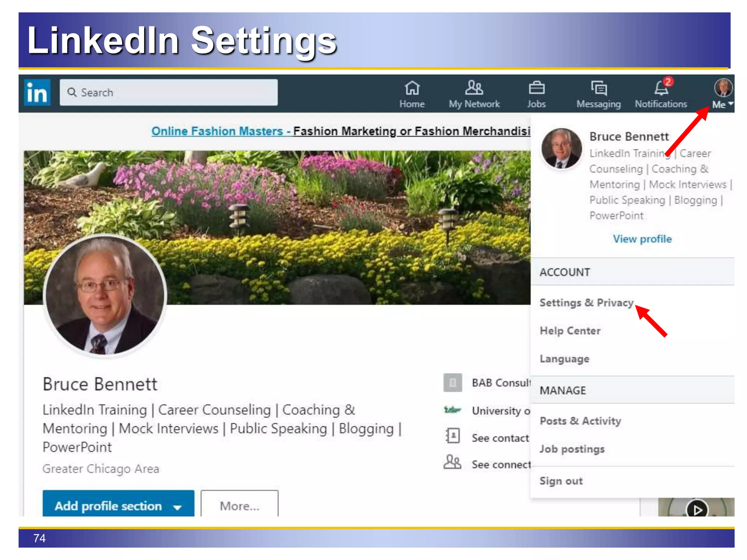This screenshot has width=747, height=560.
Task: Open Posts & Activity
Action: (x=581, y=421)
